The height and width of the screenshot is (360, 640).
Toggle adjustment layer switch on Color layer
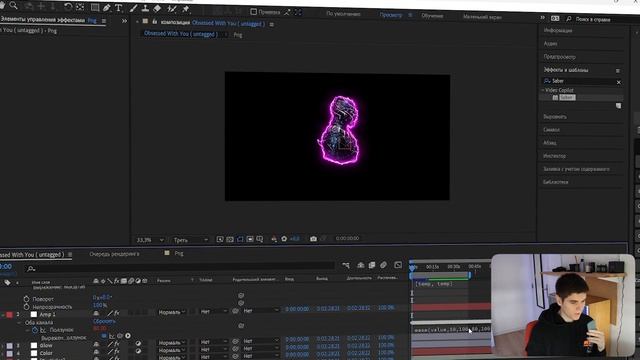138,351
